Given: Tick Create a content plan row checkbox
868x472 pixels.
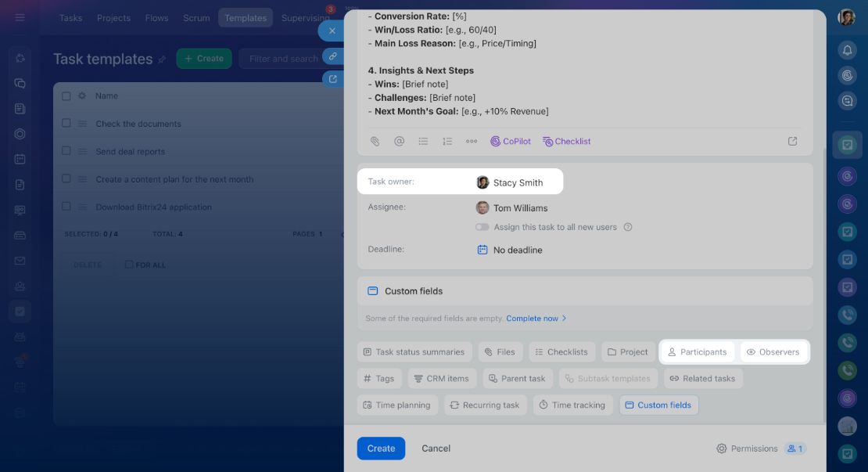Looking at the screenshot, I should pyautogui.click(x=66, y=178).
